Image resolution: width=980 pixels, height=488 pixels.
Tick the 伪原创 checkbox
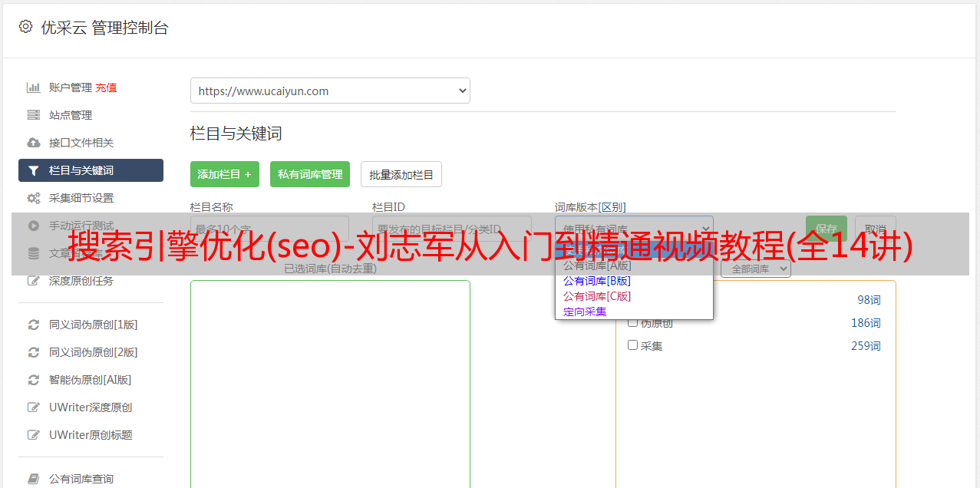point(633,322)
